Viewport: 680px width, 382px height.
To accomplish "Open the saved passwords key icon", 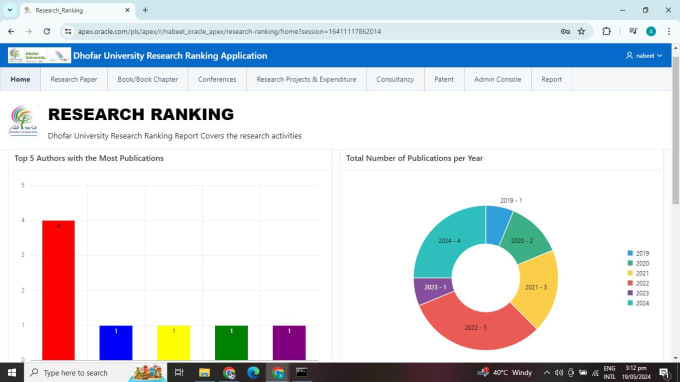I will tap(565, 31).
